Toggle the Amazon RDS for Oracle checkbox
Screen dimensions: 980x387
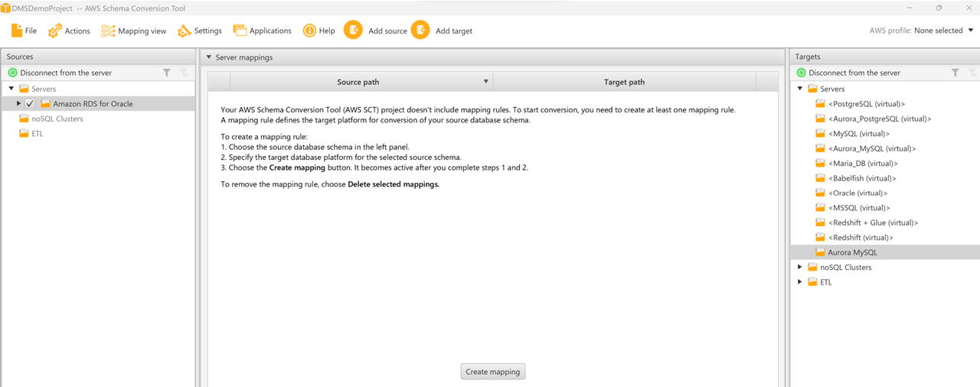tap(30, 104)
